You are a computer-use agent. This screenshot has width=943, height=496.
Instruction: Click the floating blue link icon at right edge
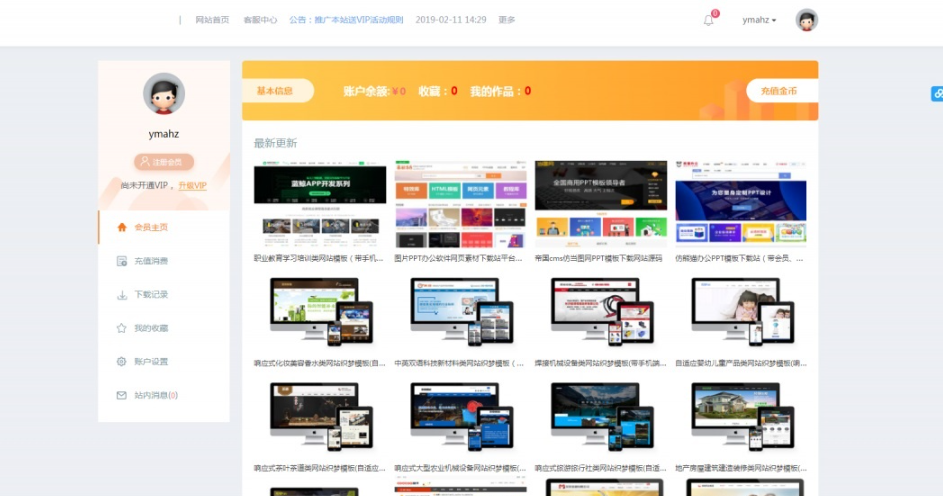pyautogui.click(x=937, y=94)
